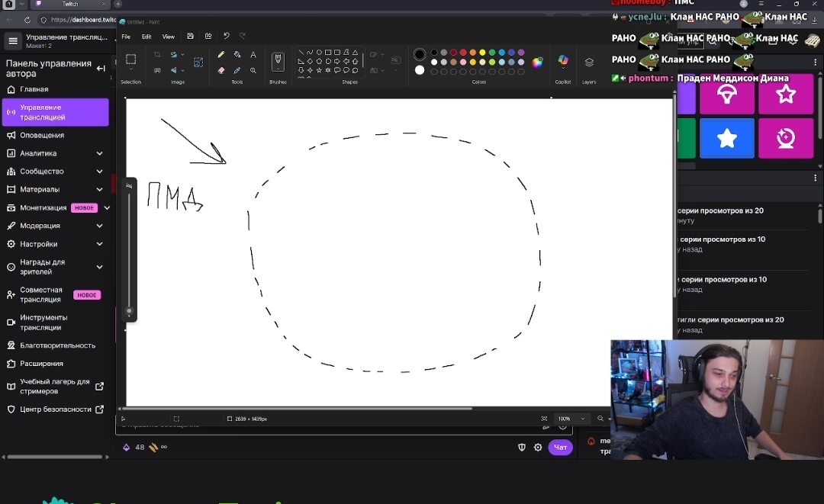Select the Eraser tool in Paint
Screen dimensions: 824x504
click(221, 70)
